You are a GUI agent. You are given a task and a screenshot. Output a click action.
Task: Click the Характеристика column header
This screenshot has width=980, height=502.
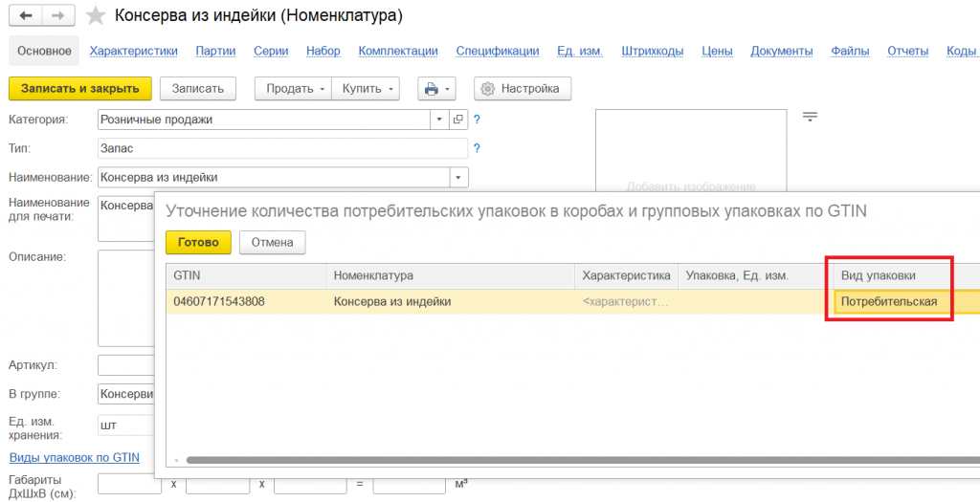pyautogui.click(x=626, y=276)
